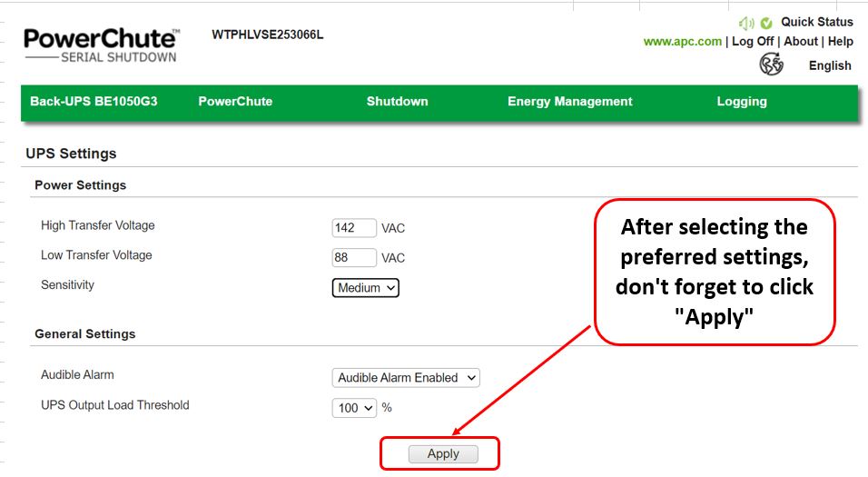Click the Log Off link
This screenshot has width=868, height=477.
click(753, 42)
